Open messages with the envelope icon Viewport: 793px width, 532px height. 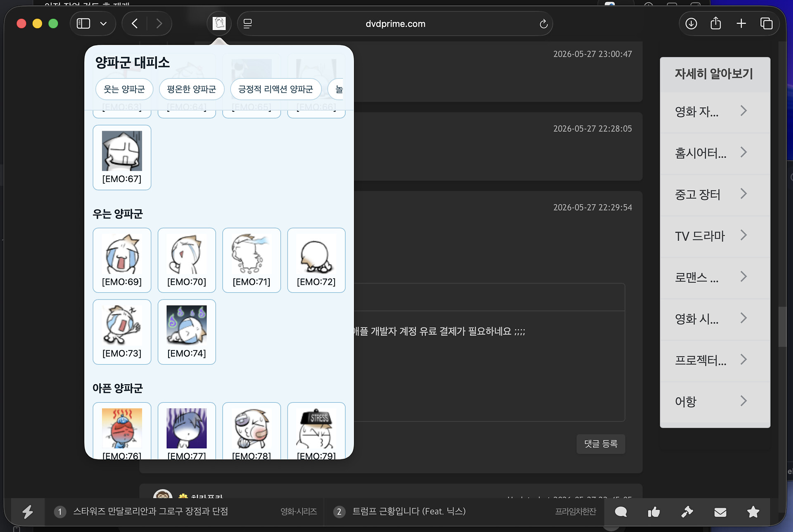pos(720,512)
